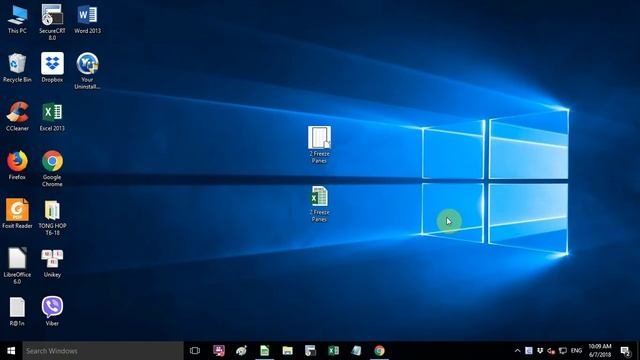Select the This PC desktop icon
The width and height of the screenshot is (640, 360).
pyautogui.click(x=17, y=19)
